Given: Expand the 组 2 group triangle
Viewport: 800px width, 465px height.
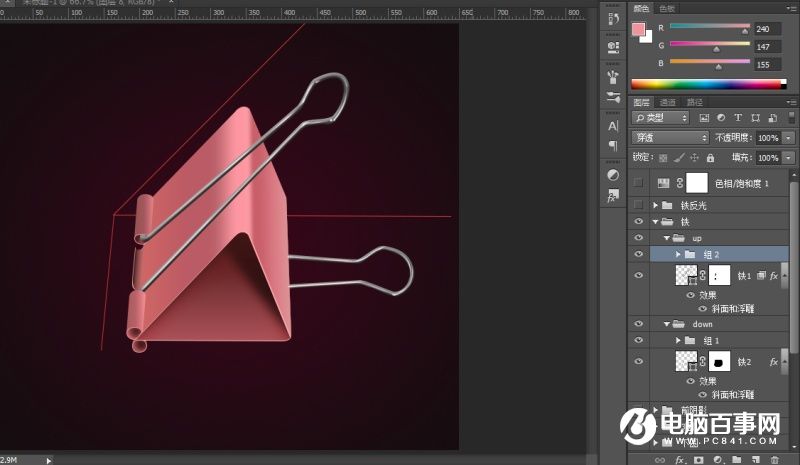Looking at the screenshot, I should coord(678,254).
